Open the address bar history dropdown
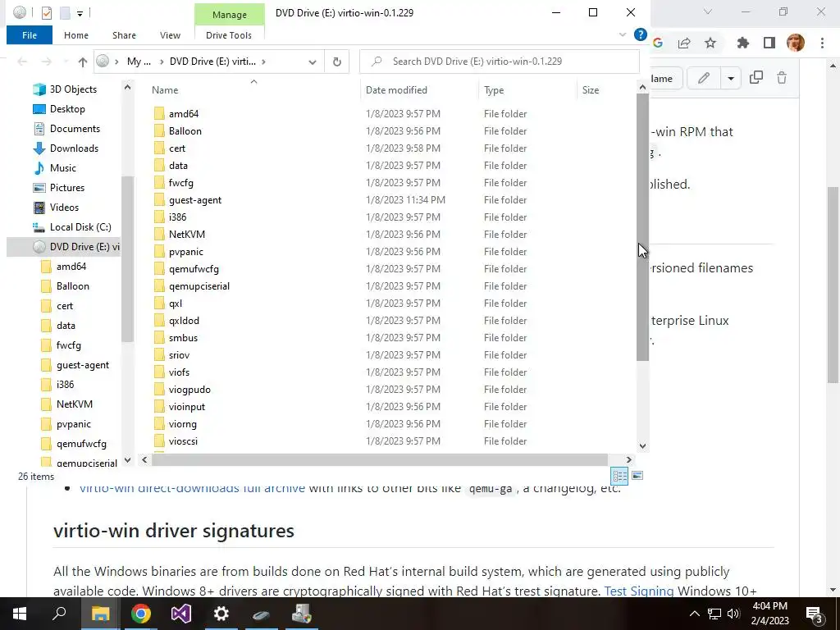This screenshot has height=630, width=840. tap(313, 62)
